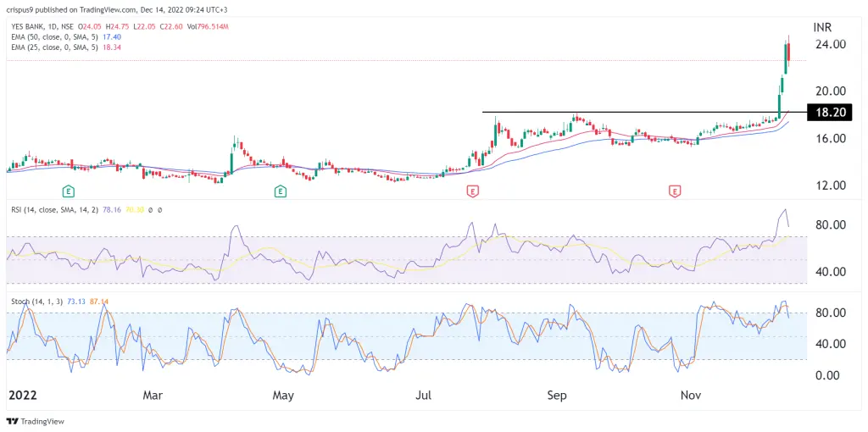This screenshot has height=432, width=868.
Task: Click the May label on time axis
Action: coord(283,396)
